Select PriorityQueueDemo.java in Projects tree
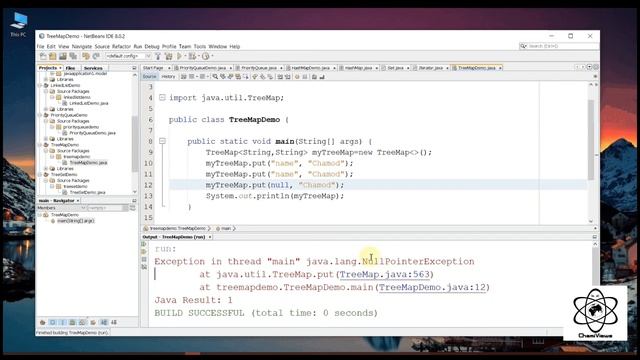Viewport: 640px width, 360px height. (92, 133)
